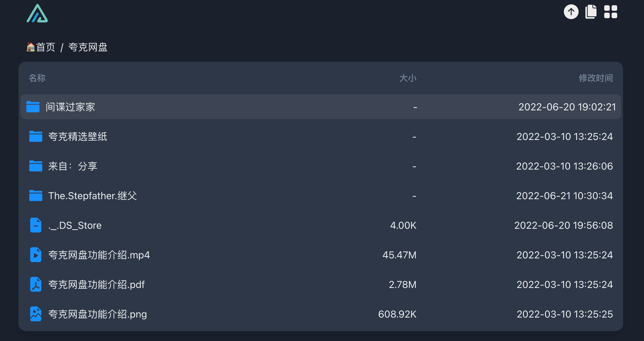Viewport: 644px width, 341px height.
Task: Open 夸克网盘功能介绍.mp4 file name
Action: click(99, 255)
